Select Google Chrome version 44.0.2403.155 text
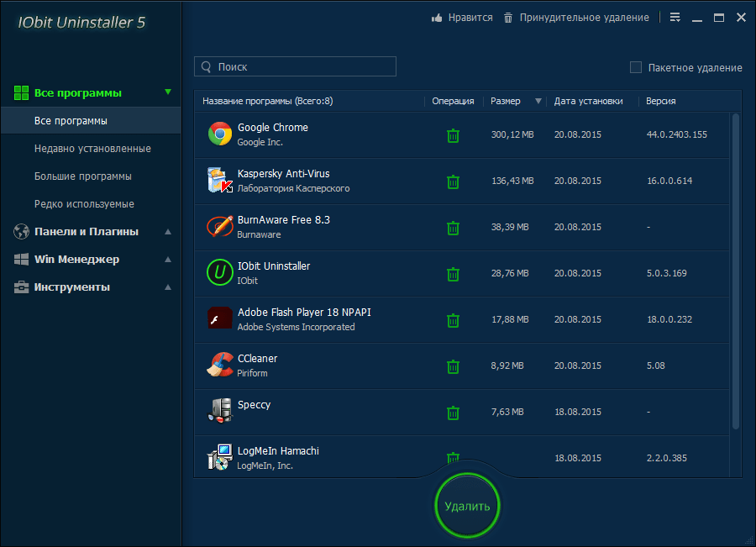Image resolution: width=756 pixels, height=547 pixels. tap(677, 134)
